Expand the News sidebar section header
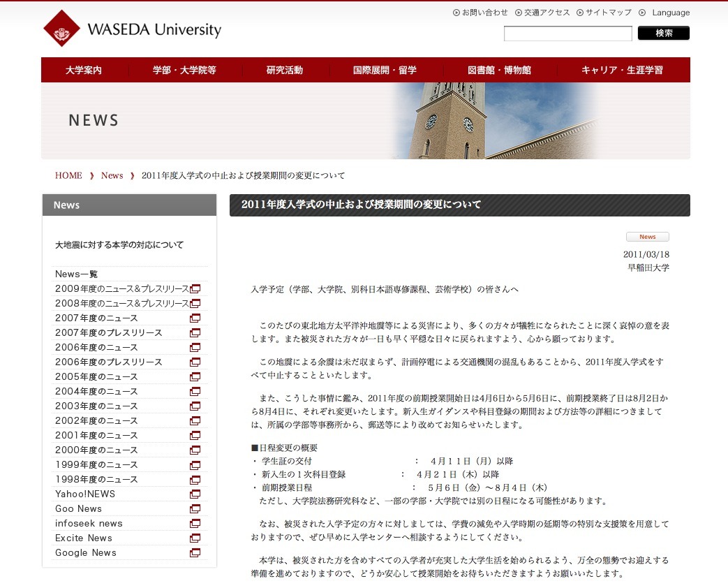728x588 pixels. (129, 205)
